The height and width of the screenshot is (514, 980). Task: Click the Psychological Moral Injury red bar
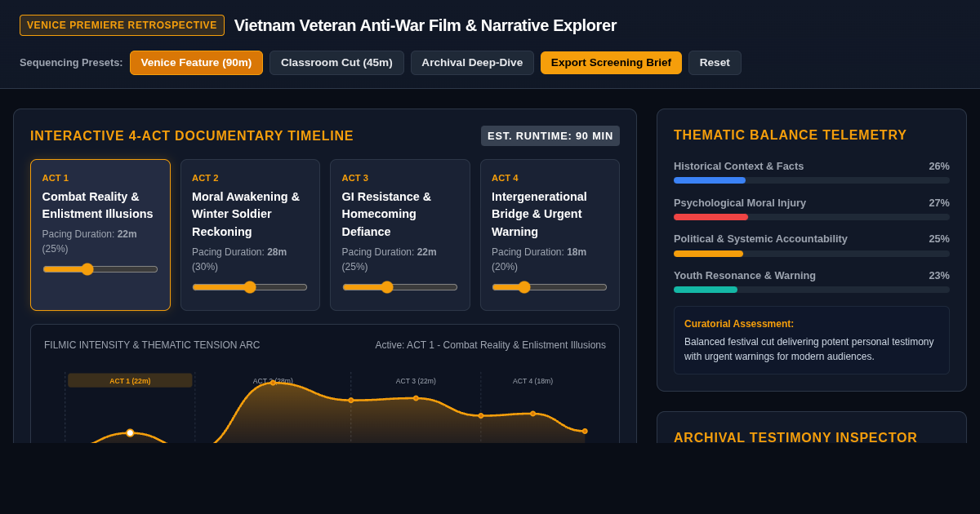point(710,217)
